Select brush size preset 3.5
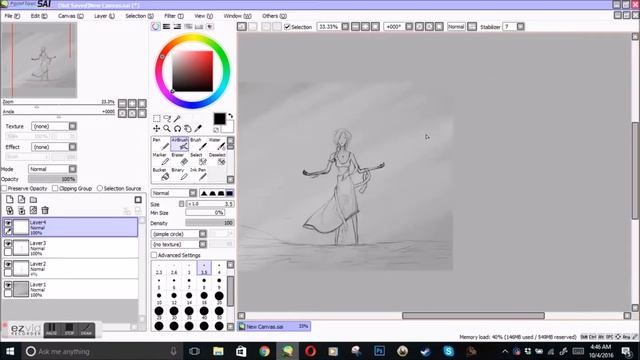Viewport: 640px width, 360px height. tap(204, 269)
